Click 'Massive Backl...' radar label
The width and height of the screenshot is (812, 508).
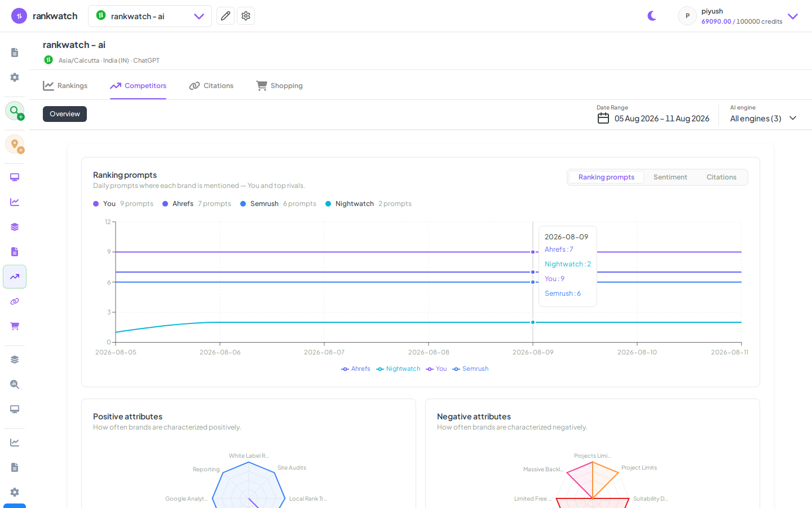point(543,469)
